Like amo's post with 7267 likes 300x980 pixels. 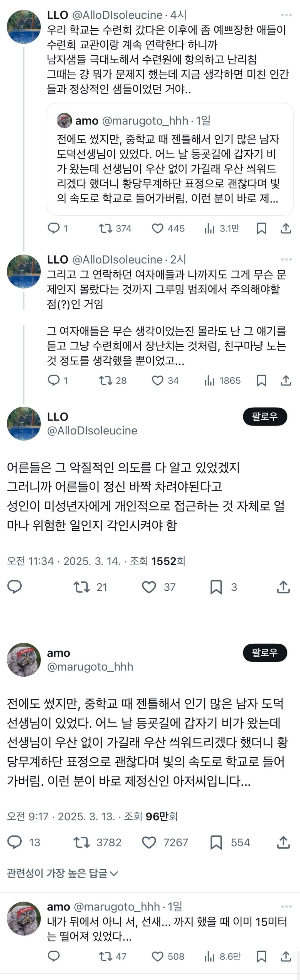(149, 842)
